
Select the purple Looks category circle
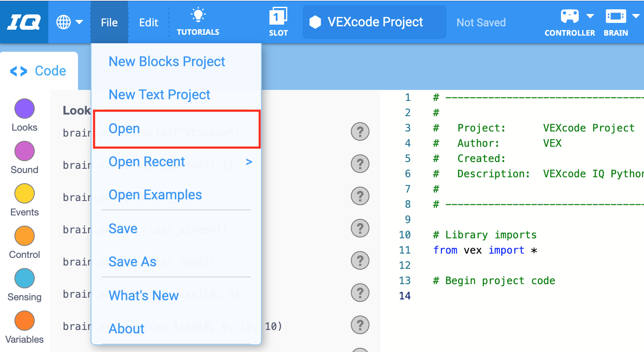coord(25,109)
